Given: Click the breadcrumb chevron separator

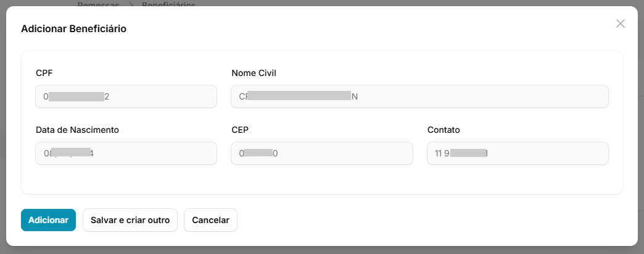Looking at the screenshot, I should [x=131, y=4].
